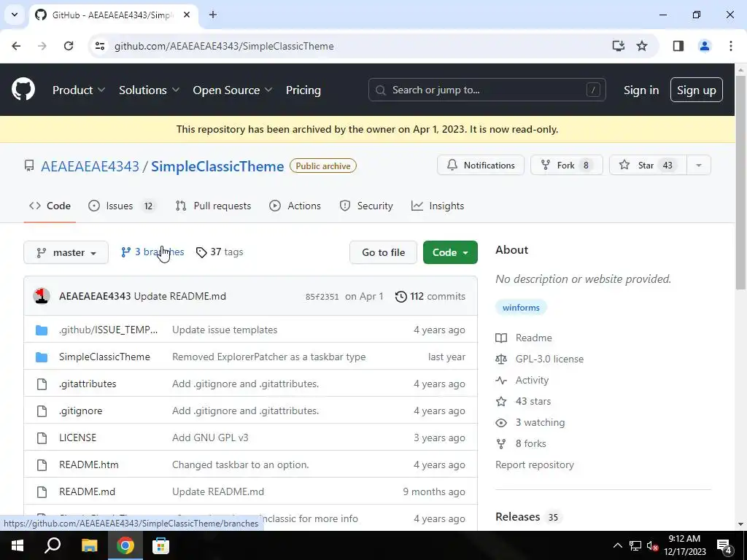
Task: Open the README.md file
Action: coord(88,491)
